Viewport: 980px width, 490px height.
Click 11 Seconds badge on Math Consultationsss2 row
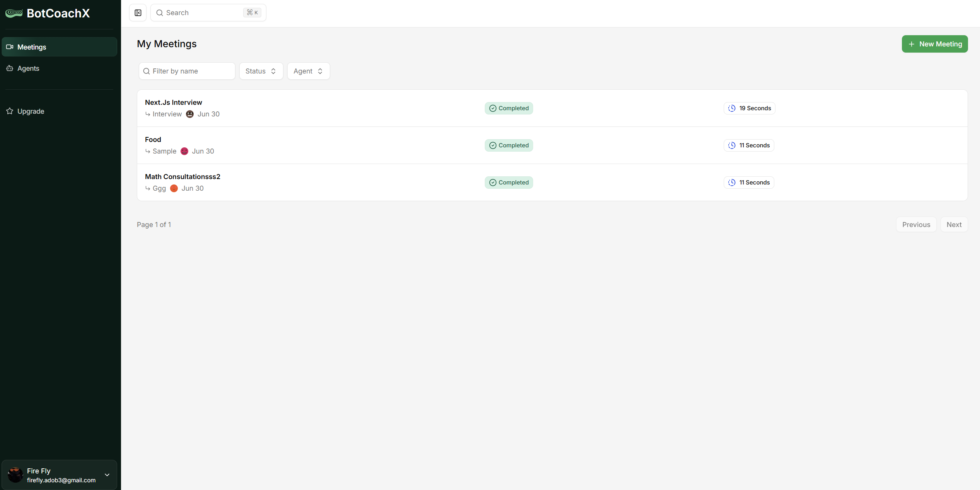pos(749,183)
